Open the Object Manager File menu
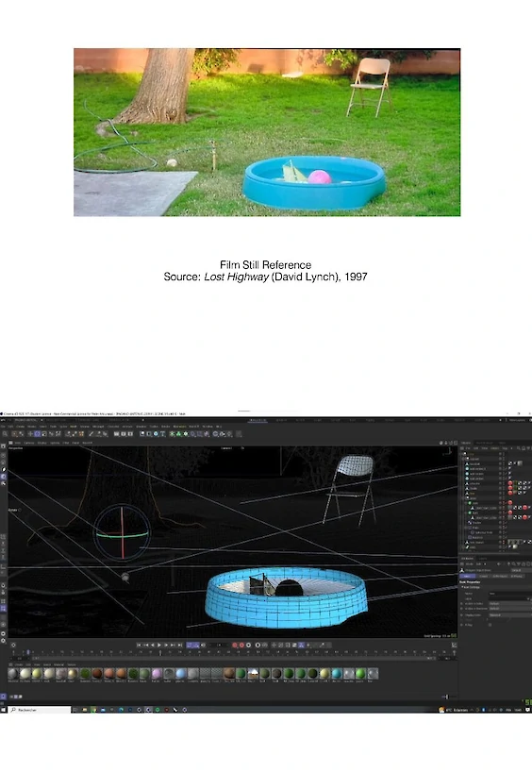Image resolution: width=532 pixels, height=773 pixels. tap(468, 448)
